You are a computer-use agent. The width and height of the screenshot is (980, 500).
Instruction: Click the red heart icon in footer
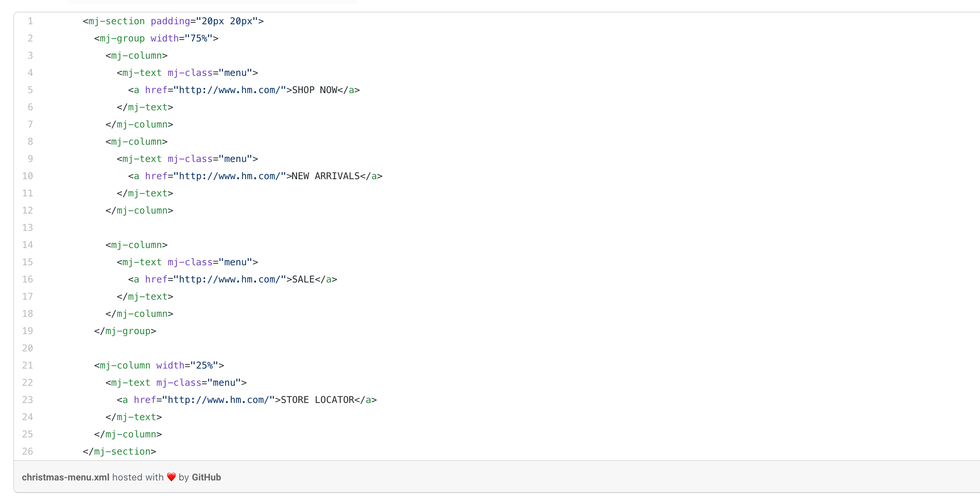171,477
